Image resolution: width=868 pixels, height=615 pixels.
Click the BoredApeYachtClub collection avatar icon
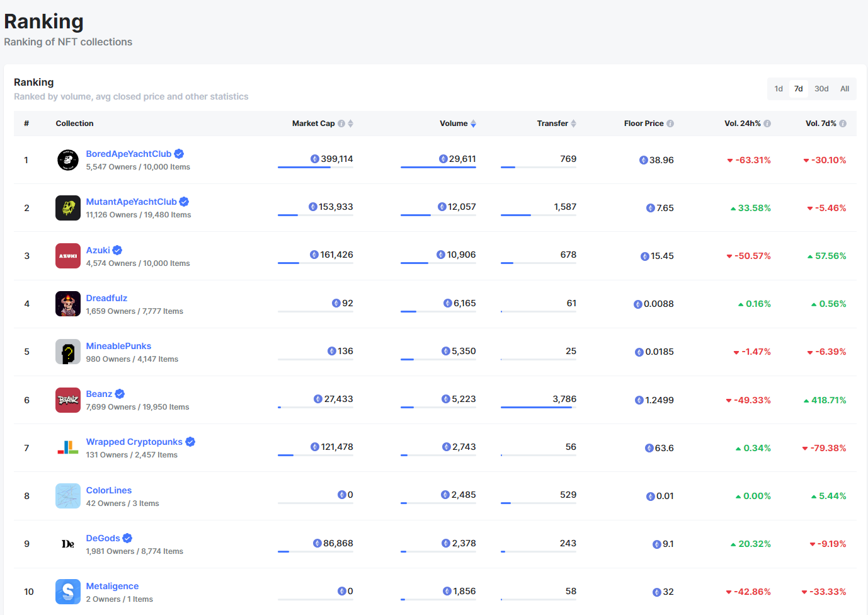tap(67, 160)
